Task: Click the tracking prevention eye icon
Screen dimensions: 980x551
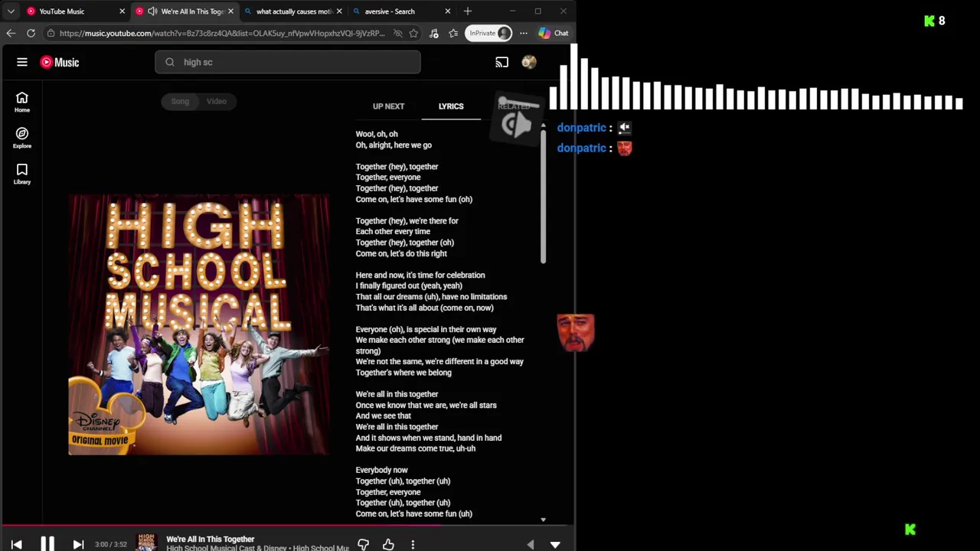Action: tap(397, 33)
